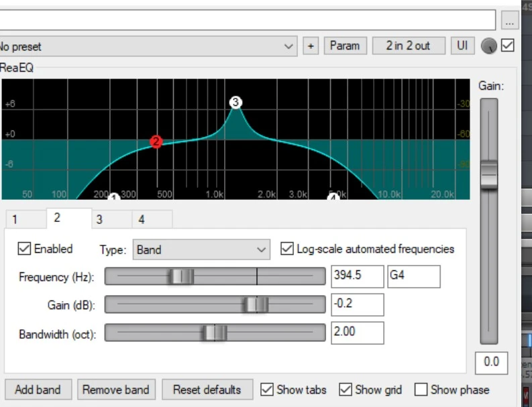Switch to band tab 3
The image size is (532, 407).
tap(99, 219)
